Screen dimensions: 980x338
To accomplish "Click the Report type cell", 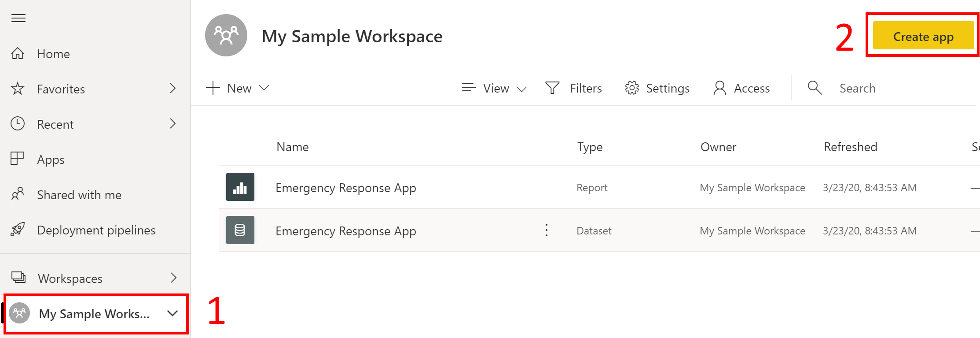I will click(592, 188).
